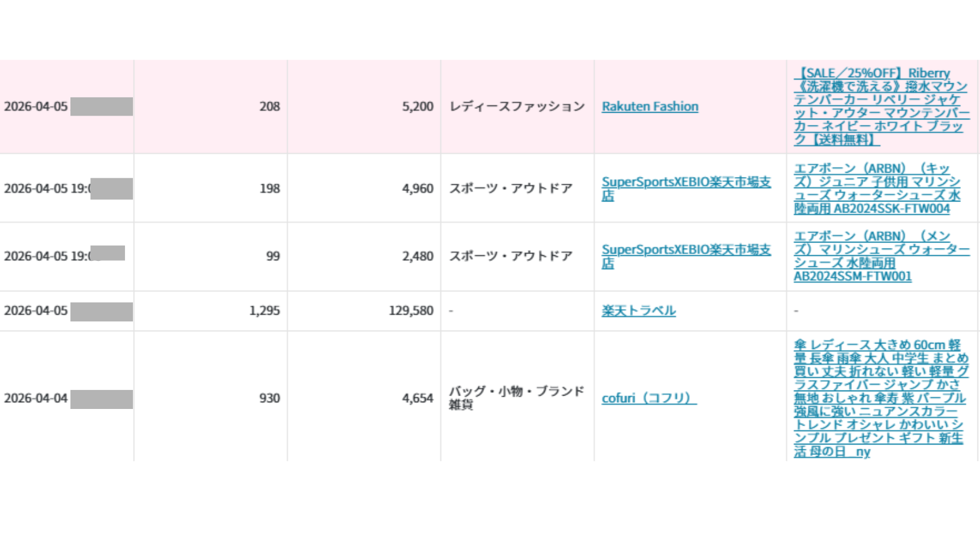Click the 1,295 points cell

pos(265,311)
